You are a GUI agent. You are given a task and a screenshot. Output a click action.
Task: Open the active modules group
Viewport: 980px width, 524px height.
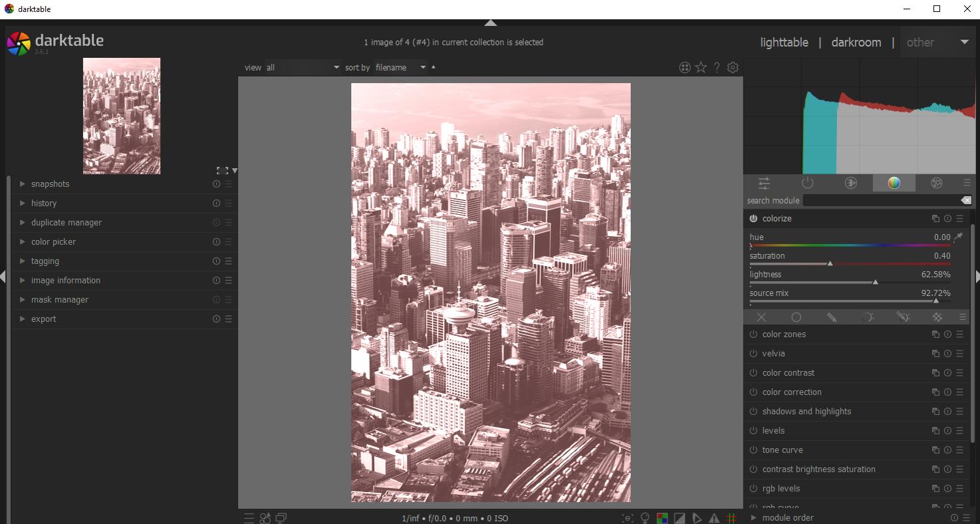pyautogui.click(x=807, y=183)
